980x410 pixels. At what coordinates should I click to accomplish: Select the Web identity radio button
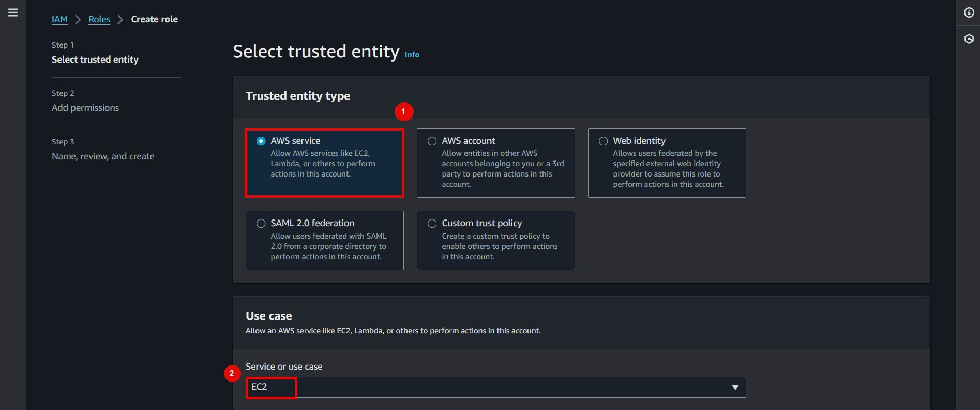coord(603,141)
